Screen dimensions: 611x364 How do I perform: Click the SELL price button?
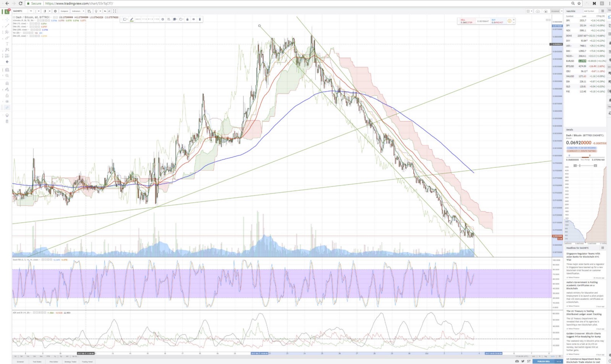pyautogui.click(x=467, y=21)
